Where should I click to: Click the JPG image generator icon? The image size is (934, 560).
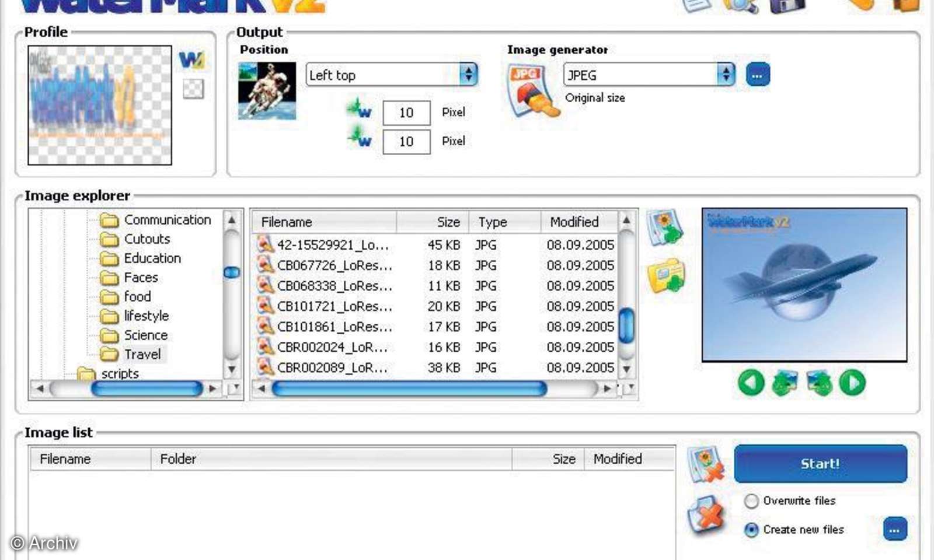[x=531, y=90]
